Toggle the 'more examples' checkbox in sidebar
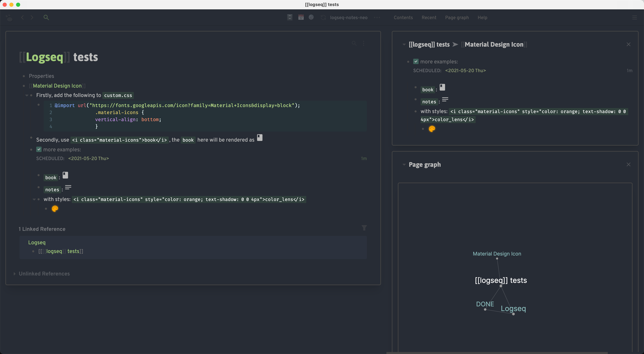Screen dimensions: 644x354 pos(416,62)
